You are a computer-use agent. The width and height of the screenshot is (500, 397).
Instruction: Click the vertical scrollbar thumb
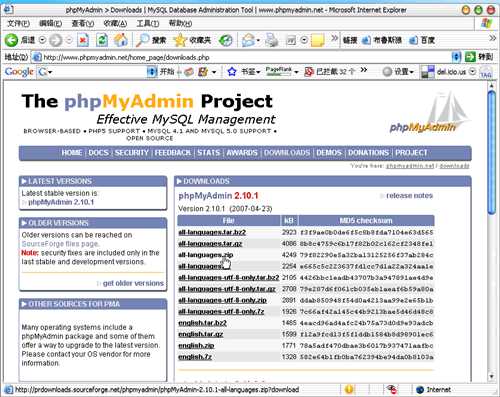(x=491, y=152)
